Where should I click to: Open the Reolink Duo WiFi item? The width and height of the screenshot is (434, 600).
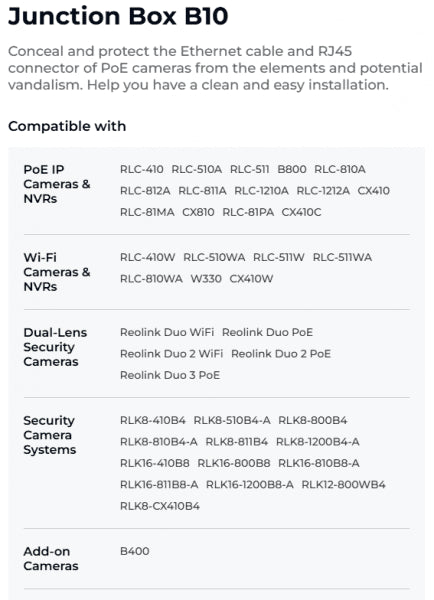[167, 332]
